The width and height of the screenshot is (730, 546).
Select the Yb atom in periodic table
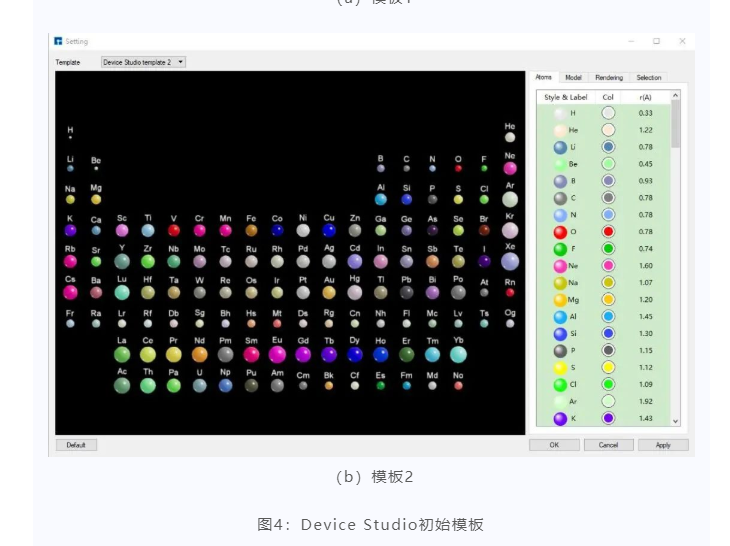pyautogui.click(x=459, y=355)
